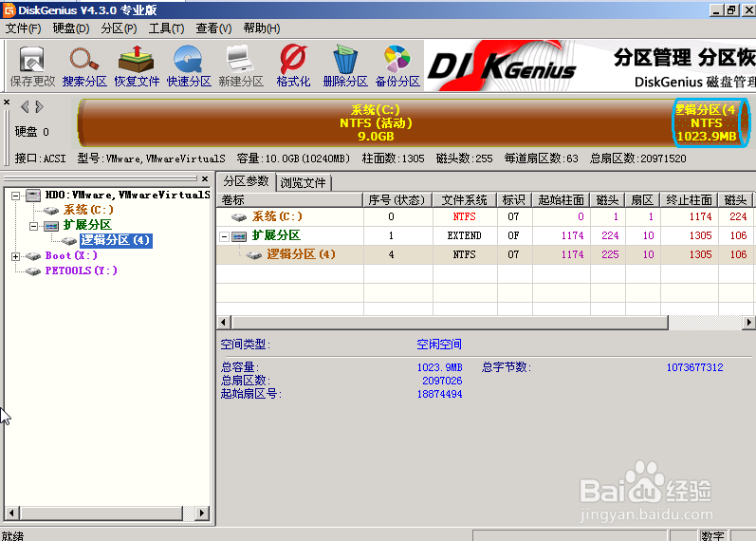Start the 快速分区 quick partition tool
This screenshot has height=541, width=756.
click(x=189, y=66)
